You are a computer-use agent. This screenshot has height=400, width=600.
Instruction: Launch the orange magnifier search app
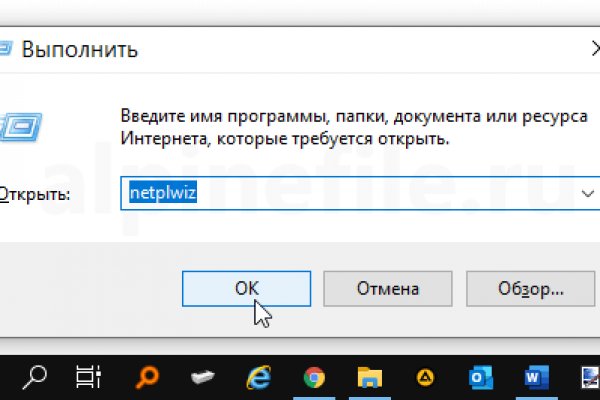pos(147,377)
